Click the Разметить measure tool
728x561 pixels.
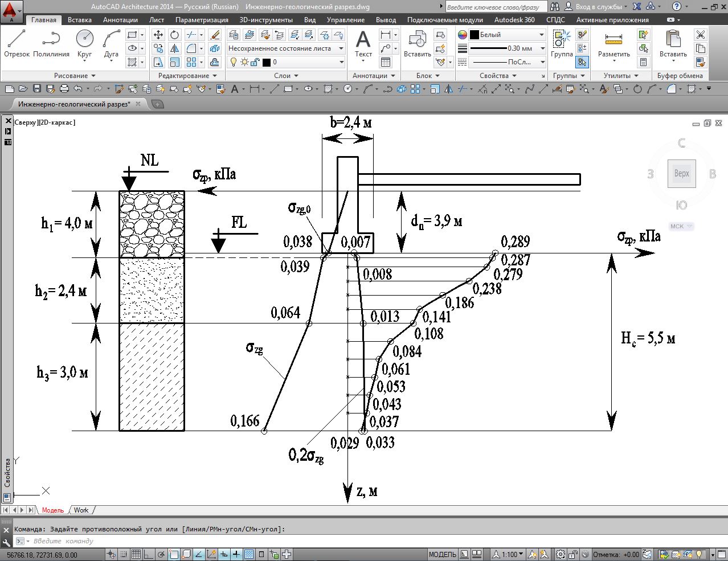tap(614, 44)
